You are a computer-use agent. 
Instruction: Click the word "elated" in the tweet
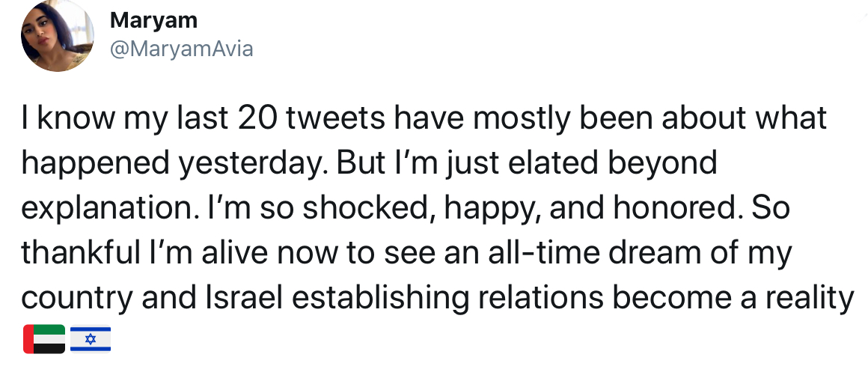coord(512,163)
